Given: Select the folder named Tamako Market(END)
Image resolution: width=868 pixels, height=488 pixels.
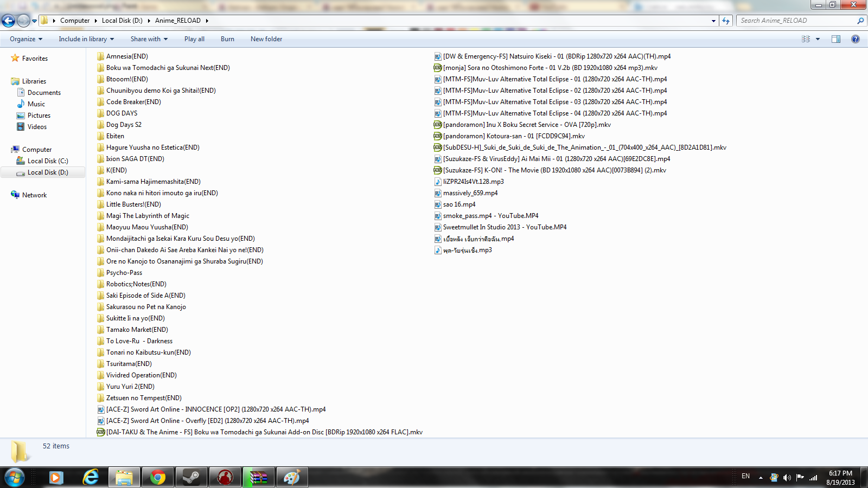Looking at the screenshot, I should [x=137, y=330].
